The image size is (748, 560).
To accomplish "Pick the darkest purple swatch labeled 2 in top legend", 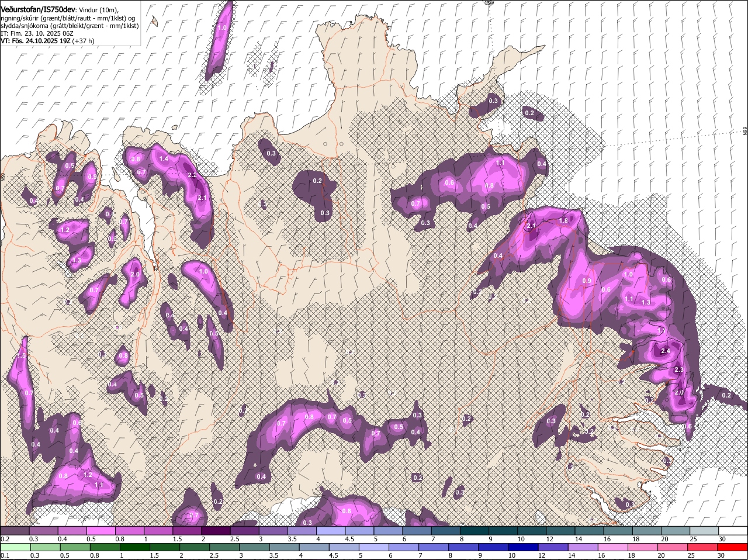I will [x=216, y=531].
